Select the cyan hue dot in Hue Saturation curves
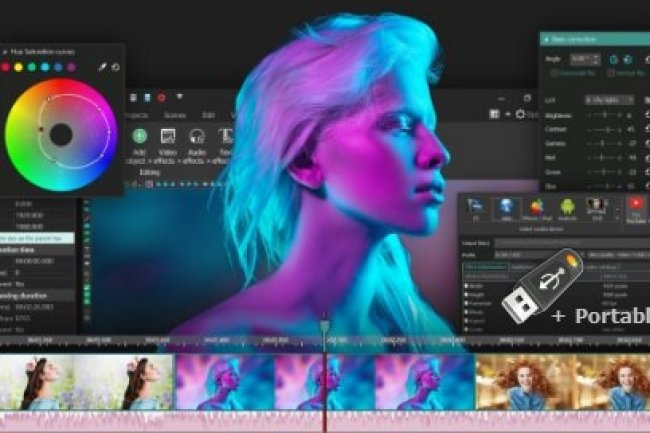This screenshot has height=433, width=650. pos(45,67)
